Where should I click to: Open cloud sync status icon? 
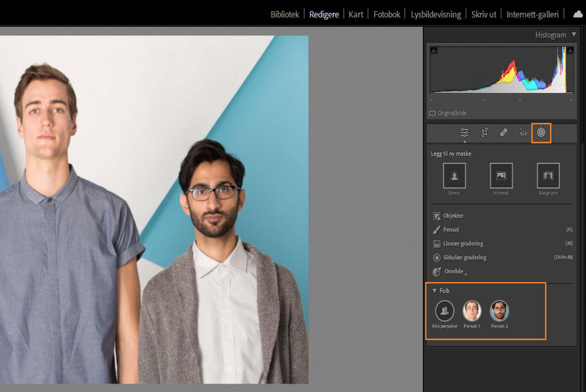point(577,14)
